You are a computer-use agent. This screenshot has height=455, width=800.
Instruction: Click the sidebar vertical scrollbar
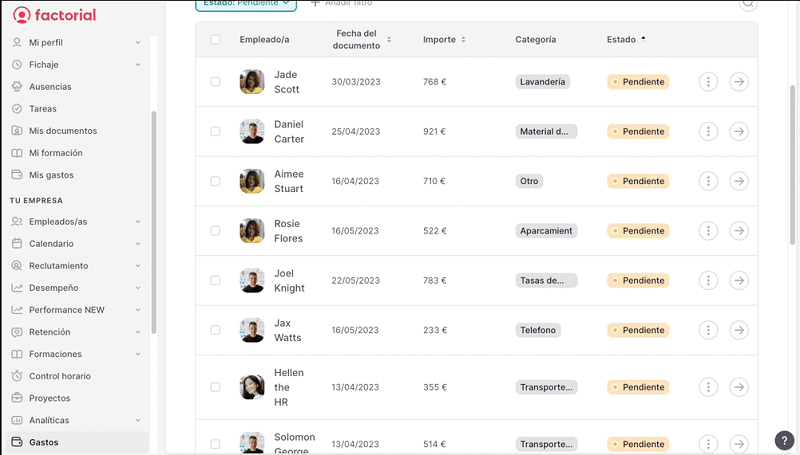pyautogui.click(x=154, y=220)
